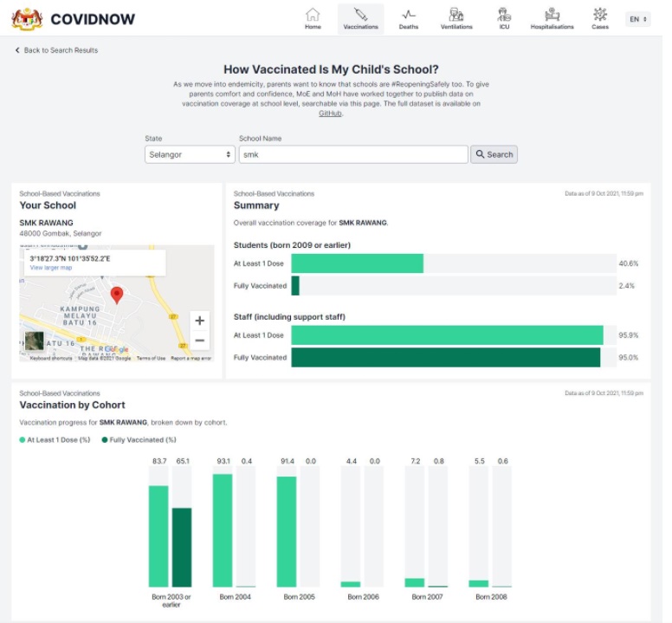Click the Search button
This screenshot has height=623, width=672.
click(494, 154)
